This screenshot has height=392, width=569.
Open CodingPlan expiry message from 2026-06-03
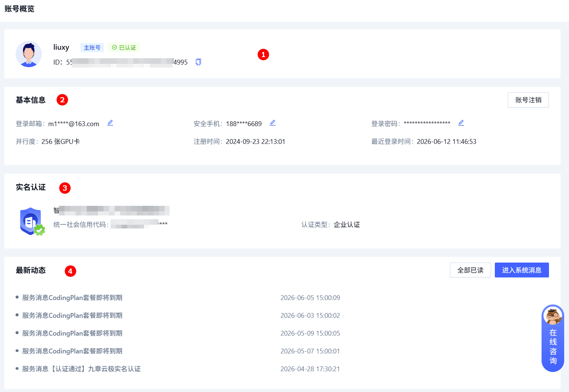[72, 315]
